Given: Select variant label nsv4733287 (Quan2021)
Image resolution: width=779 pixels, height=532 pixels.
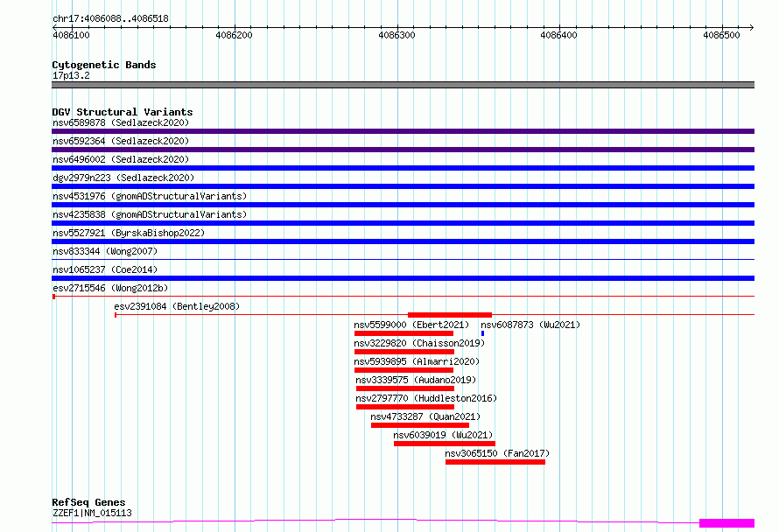Looking at the screenshot, I should [x=425, y=416].
